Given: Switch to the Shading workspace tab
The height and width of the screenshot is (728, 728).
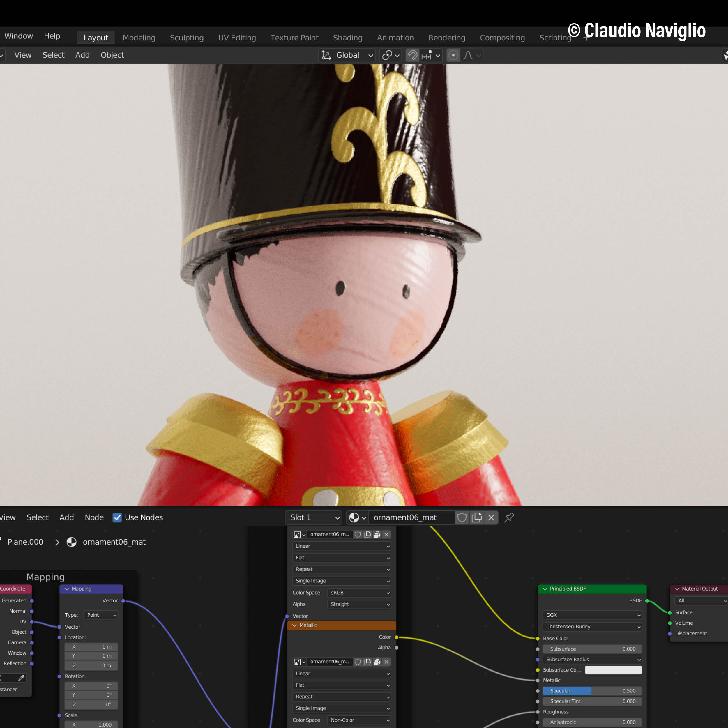Looking at the screenshot, I should [347, 38].
